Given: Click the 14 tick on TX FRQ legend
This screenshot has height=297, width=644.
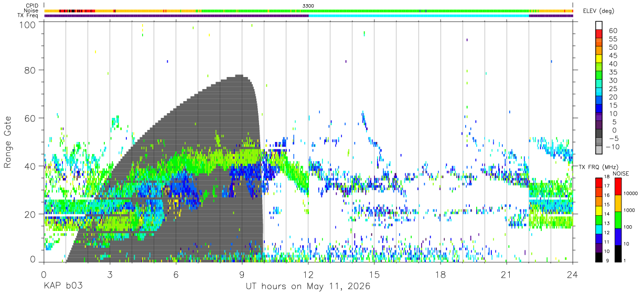Looking at the screenshot, I should (x=607, y=215).
